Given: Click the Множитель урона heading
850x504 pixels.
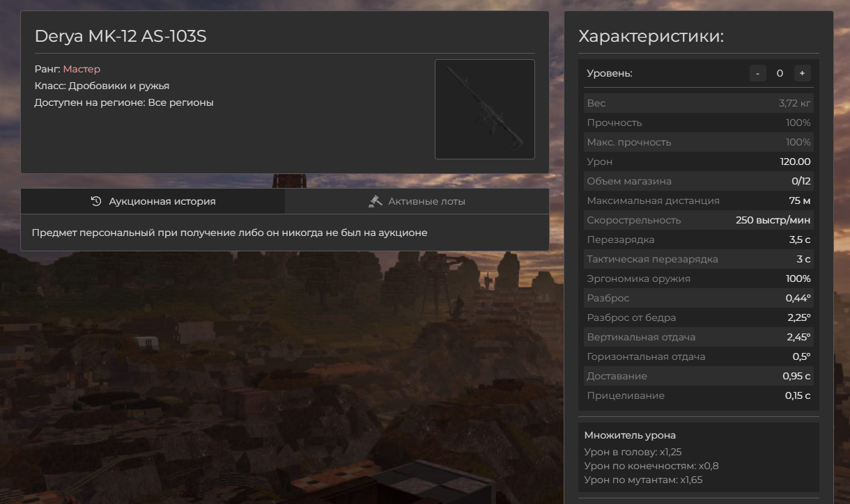Looking at the screenshot, I should click(630, 435).
